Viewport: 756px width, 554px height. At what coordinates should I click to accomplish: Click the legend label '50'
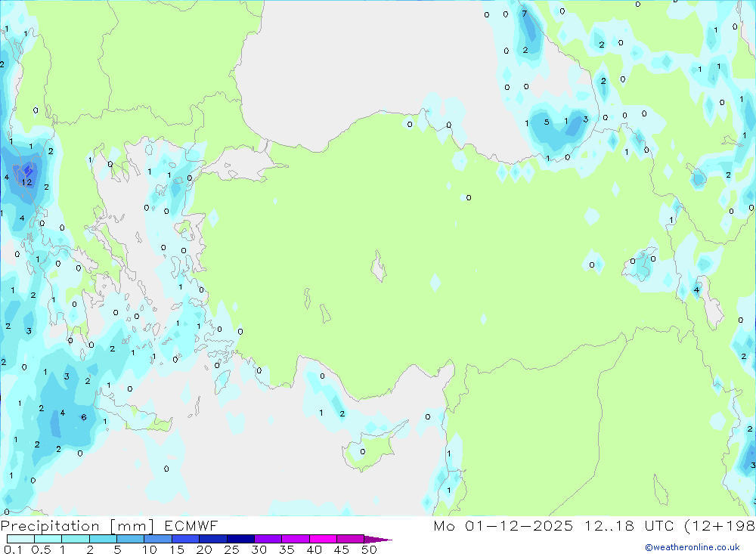coord(369,549)
